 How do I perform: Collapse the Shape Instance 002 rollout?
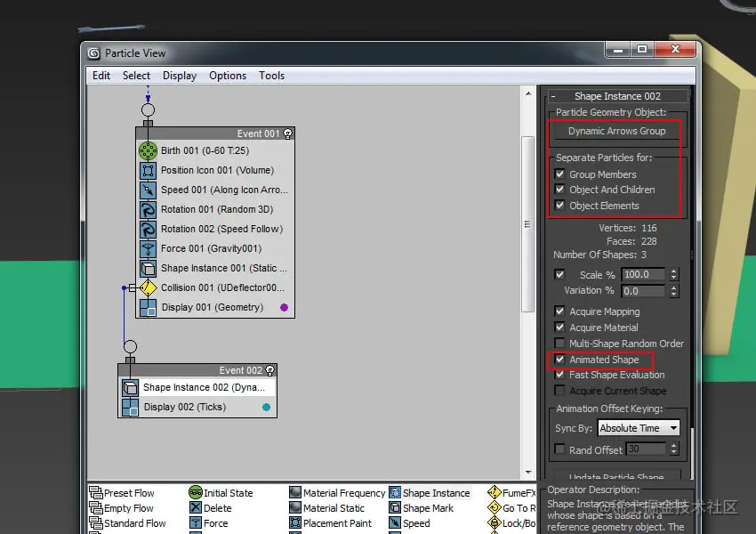(619, 96)
